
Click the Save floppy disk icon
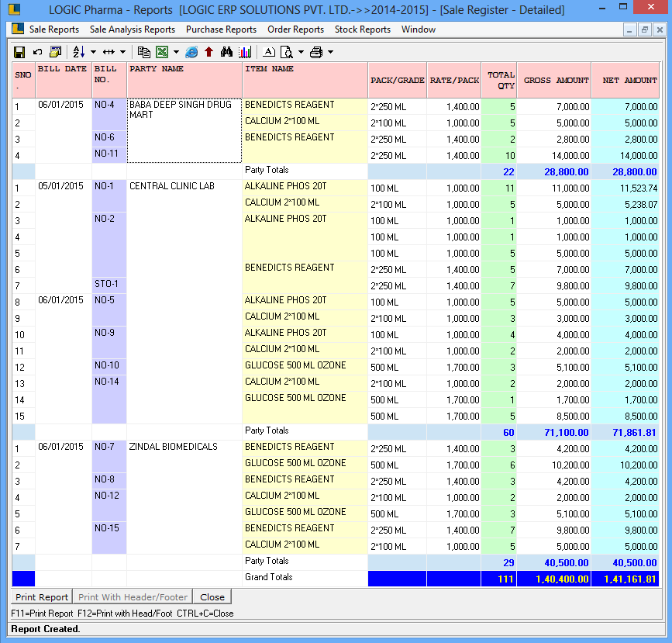pos(19,52)
